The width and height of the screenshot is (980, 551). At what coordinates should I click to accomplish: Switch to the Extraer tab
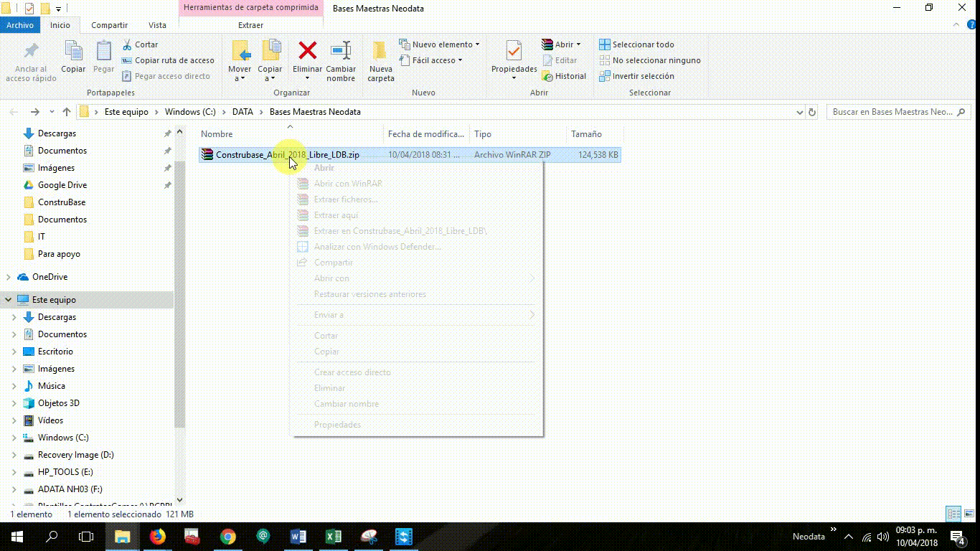pyautogui.click(x=250, y=25)
